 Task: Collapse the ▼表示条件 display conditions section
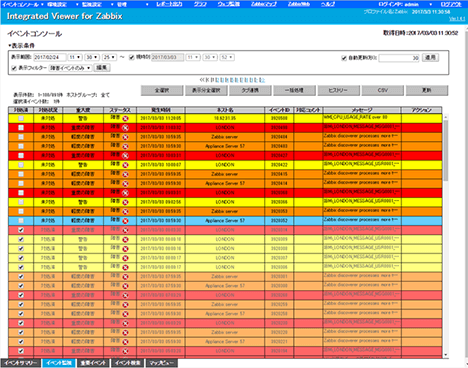(x=21, y=46)
